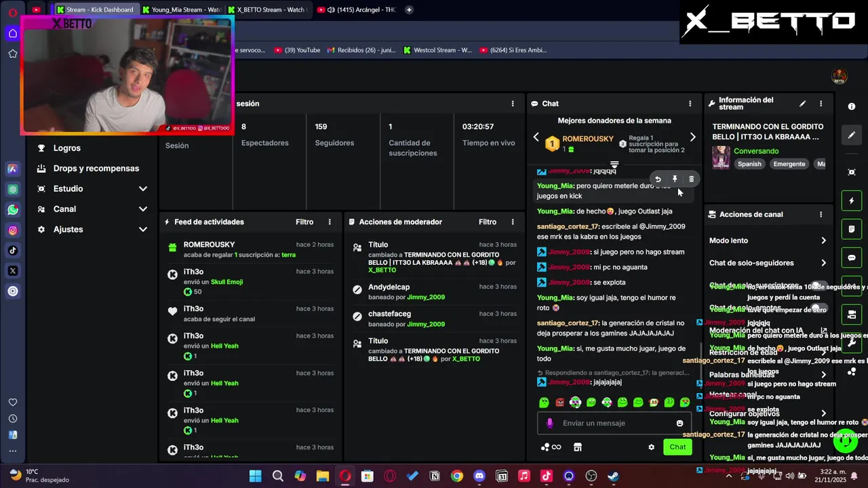Image resolution: width=868 pixels, height=488 pixels.
Task: Edit stream information pencil icon
Action: pyautogui.click(x=803, y=104)
